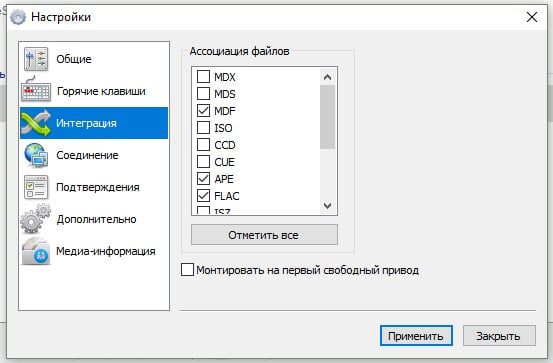Disable the FLAC association checkbox

tap(203, 196)
